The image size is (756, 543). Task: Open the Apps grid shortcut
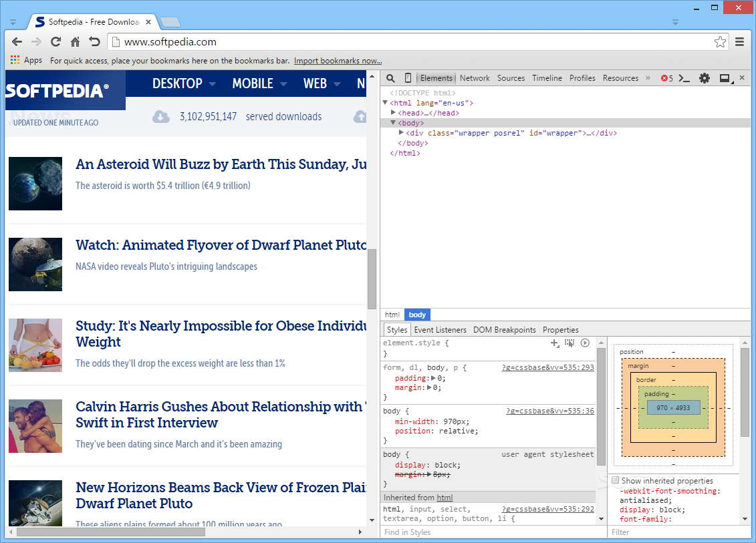click(x=27, y=60)
